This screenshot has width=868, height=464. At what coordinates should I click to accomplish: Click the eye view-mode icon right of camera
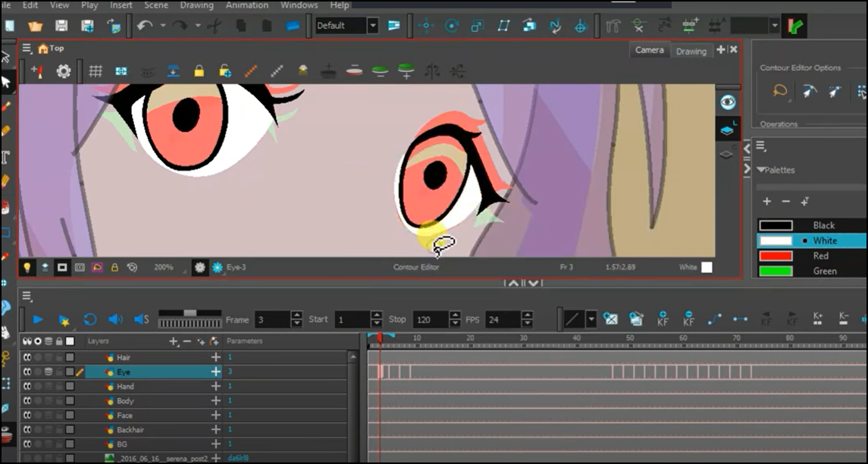coord(728,102)
